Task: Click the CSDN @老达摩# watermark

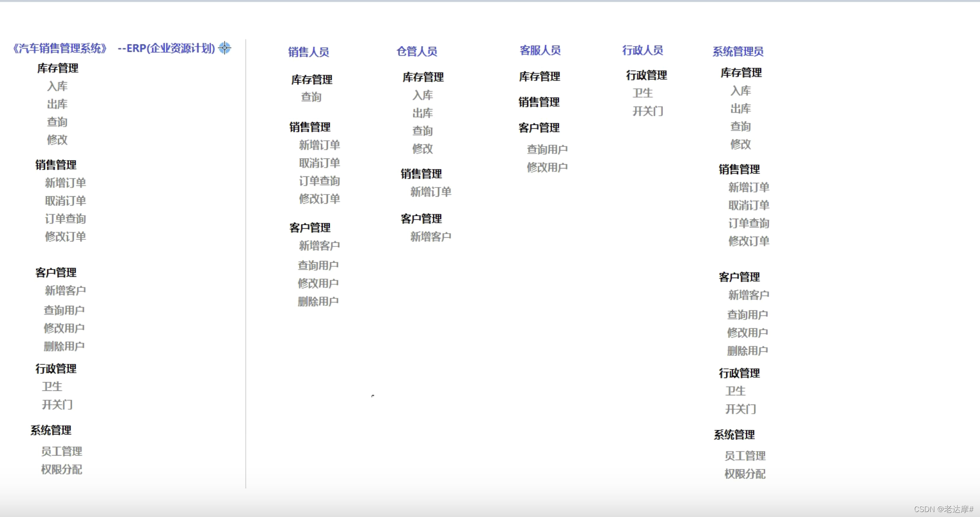Action: pyautogui.click(x=944, y=509)
